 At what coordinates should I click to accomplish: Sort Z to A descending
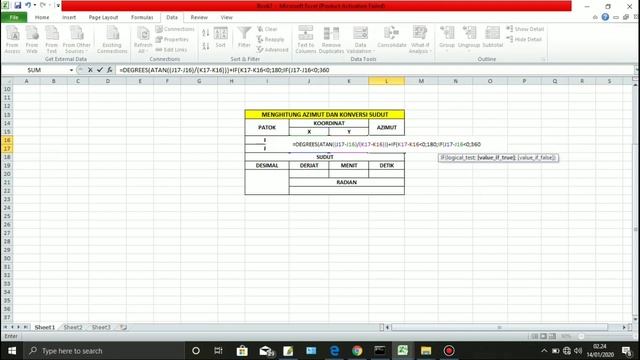pyautogui.click(x=206, y=46)
